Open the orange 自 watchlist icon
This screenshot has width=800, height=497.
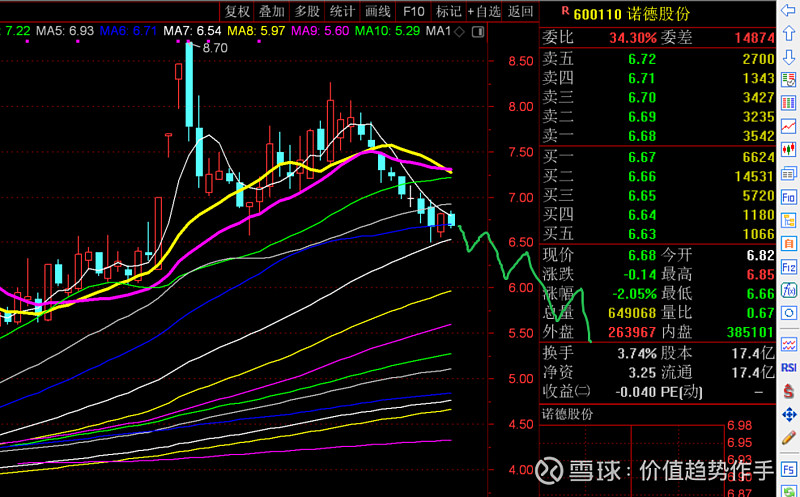pyautogui.click(x=788, y=244)
